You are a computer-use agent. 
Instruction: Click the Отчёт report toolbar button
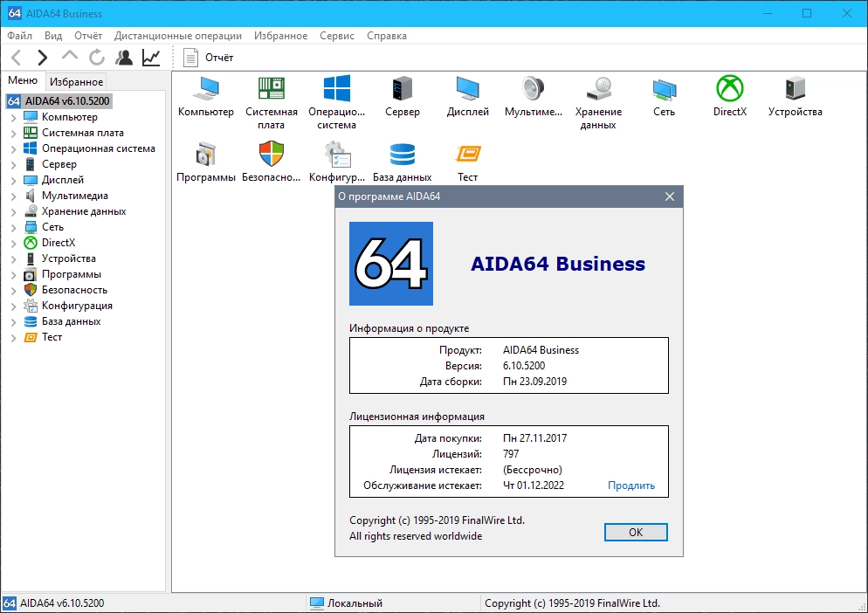click(x=208, y=57)
